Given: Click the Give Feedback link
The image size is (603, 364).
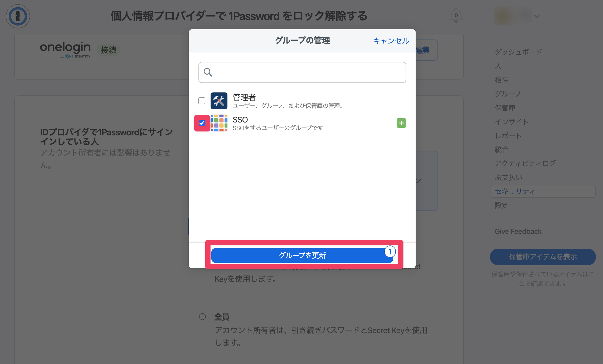Looking at the screenshot, I should coord(518,231).
